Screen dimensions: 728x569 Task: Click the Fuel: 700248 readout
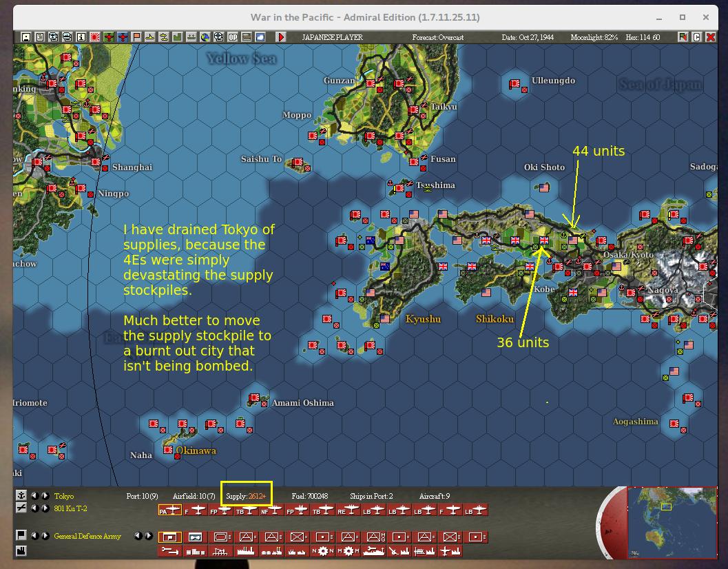coord(310,496)
